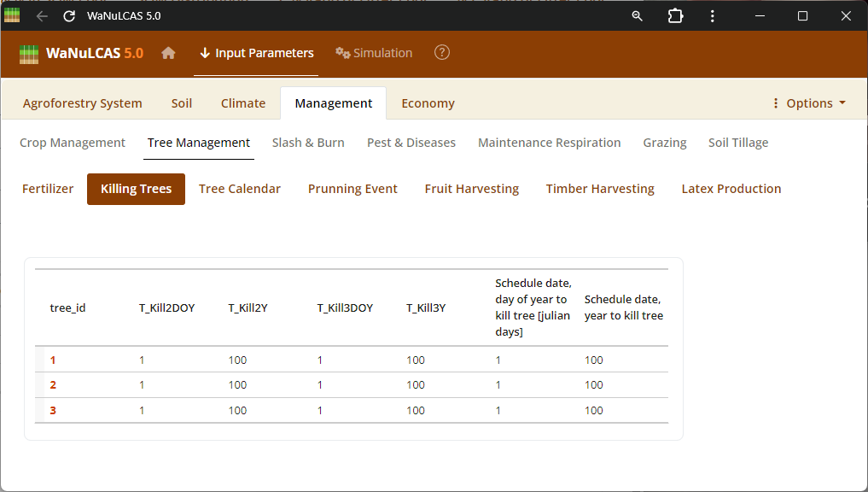
Task: Click the browser back arrow
Action: pyautogui.click(x=42, y=16)
